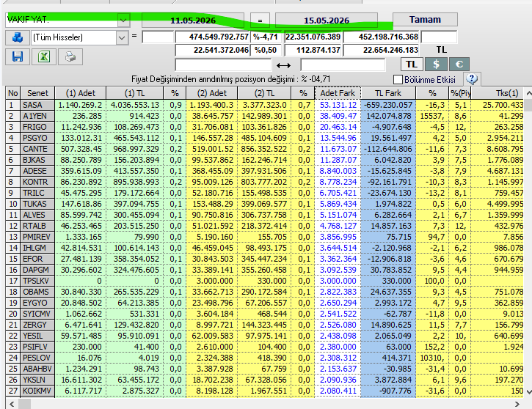
Task: Select the ALVES stock row
Action: (265, 215)
